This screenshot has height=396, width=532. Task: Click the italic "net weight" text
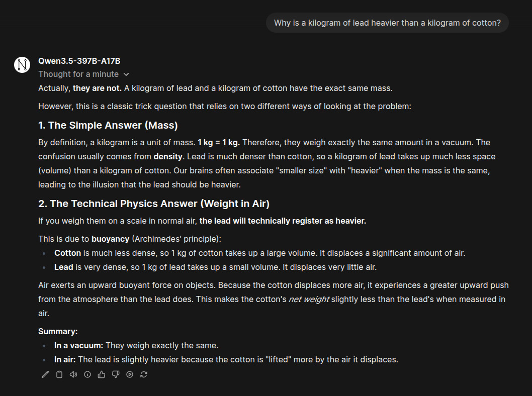point(309,300)
